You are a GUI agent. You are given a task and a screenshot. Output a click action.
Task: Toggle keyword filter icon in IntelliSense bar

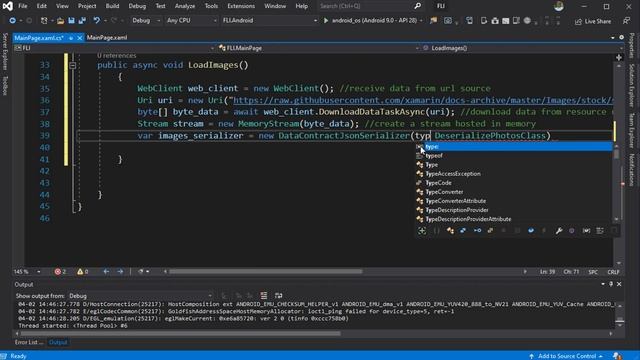click(600, 231)
